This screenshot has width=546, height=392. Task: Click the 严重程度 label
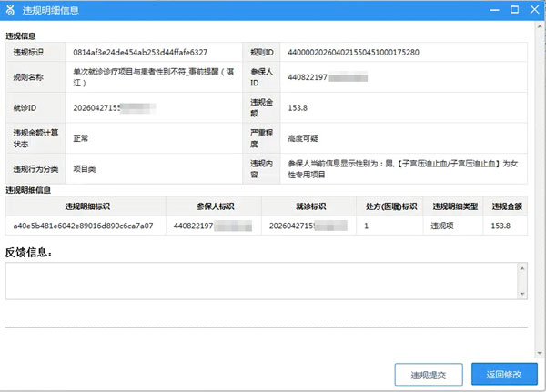tap(261, 138)
